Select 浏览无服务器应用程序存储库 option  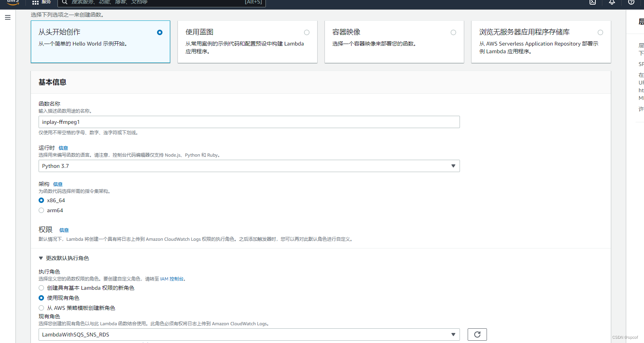[541, 42]
